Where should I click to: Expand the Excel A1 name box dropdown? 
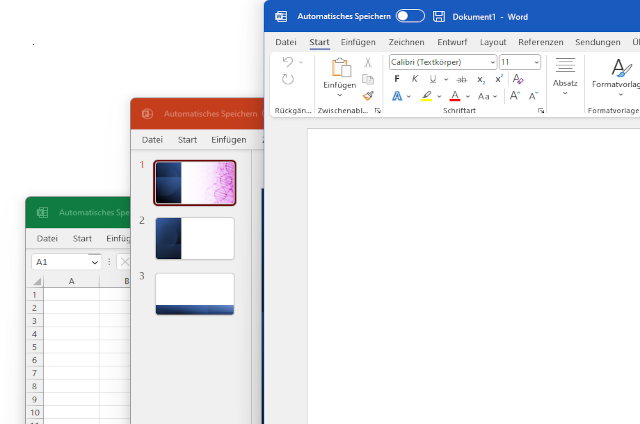pyautogui.click(x=95, y=262)
